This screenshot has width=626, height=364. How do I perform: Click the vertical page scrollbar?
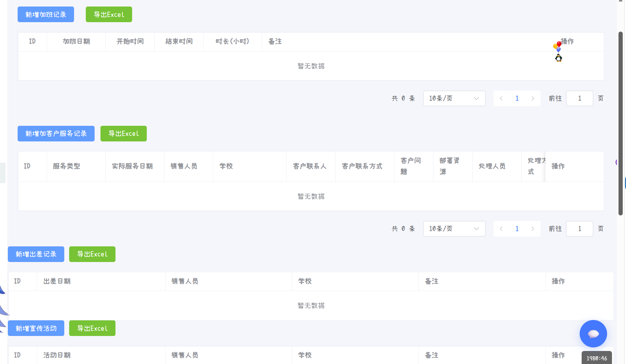click(620, 123)
